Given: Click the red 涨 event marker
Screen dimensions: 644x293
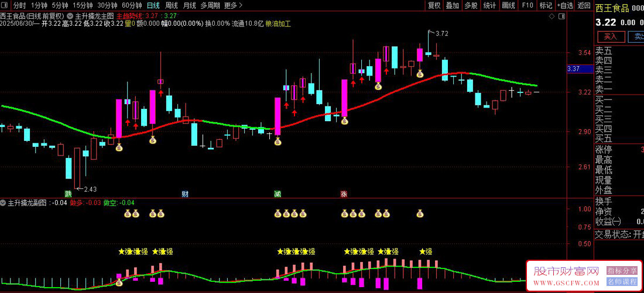Looking at the screenshot, I should click(x=344, y=194).
